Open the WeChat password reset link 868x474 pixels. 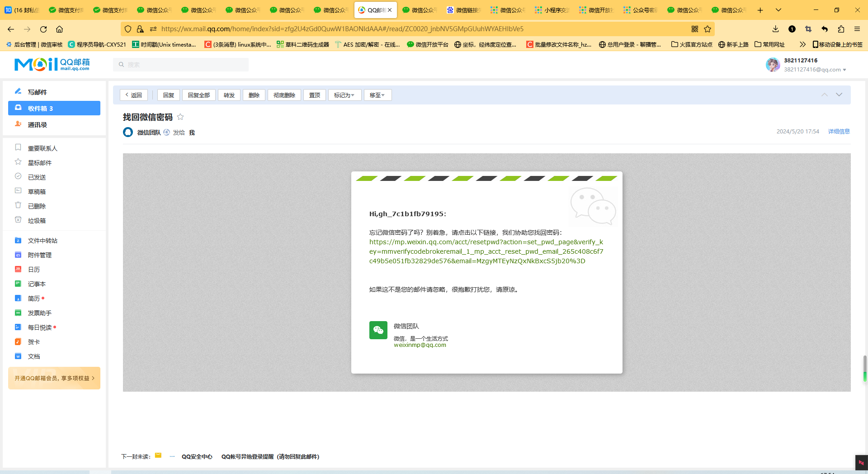486,251
